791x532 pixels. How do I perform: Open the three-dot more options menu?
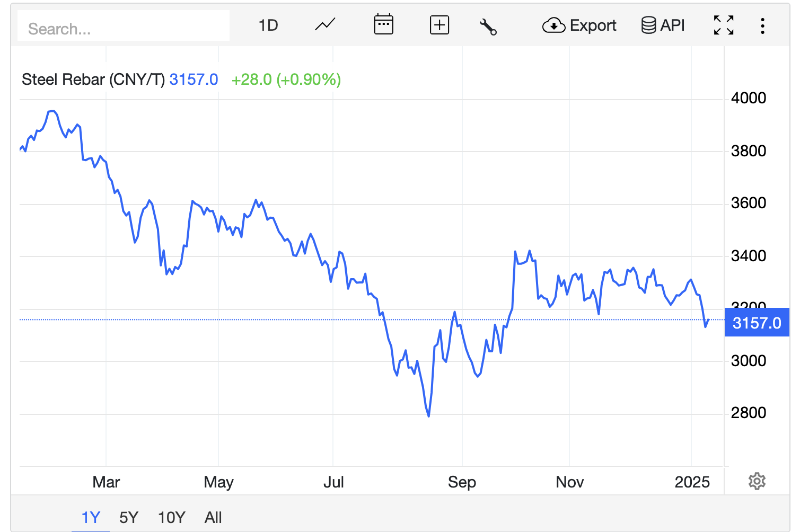pyautogui.click(x=762, y=25)
